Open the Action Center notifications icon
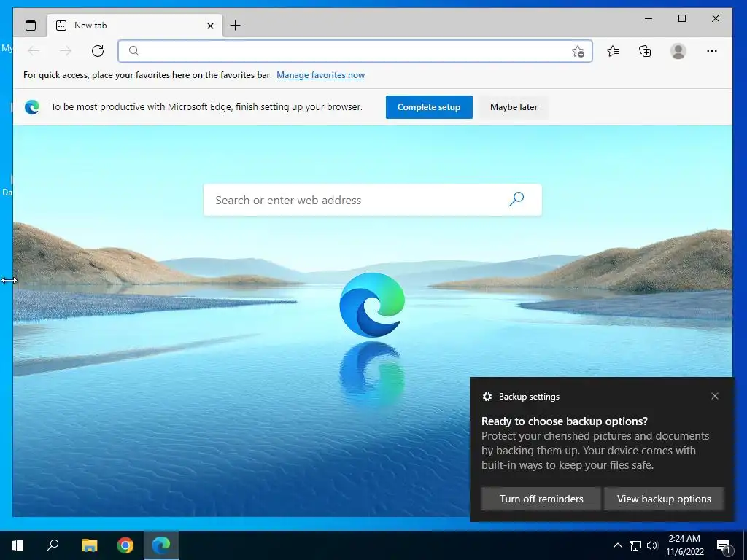This screenshot has width=747, height=560. (724, 546)
